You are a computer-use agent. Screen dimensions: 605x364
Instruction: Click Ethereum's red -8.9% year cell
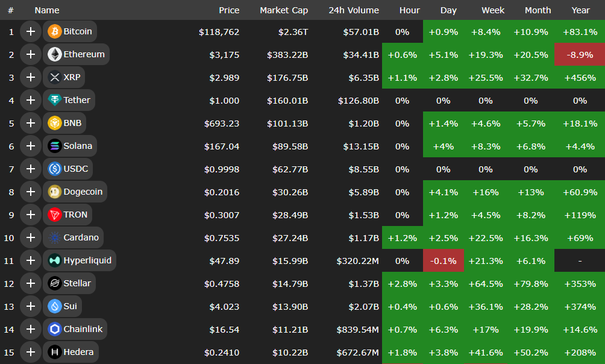pyautogui.click(x=580, y=54)
